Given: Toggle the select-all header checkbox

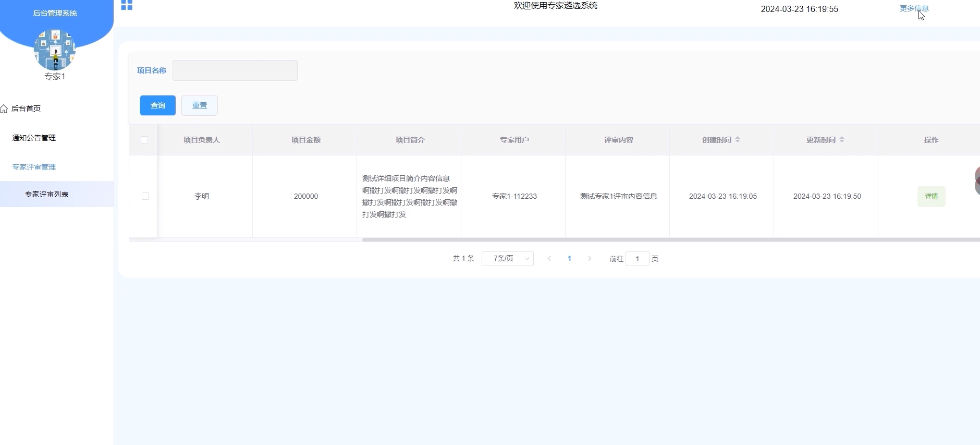Looking at the screenshot, I should (x=144, y=140).
